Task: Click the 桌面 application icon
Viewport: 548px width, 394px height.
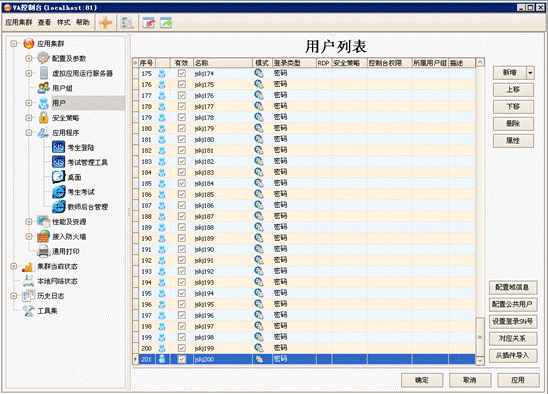Action: pyautogui.click(x=58, y=177)
